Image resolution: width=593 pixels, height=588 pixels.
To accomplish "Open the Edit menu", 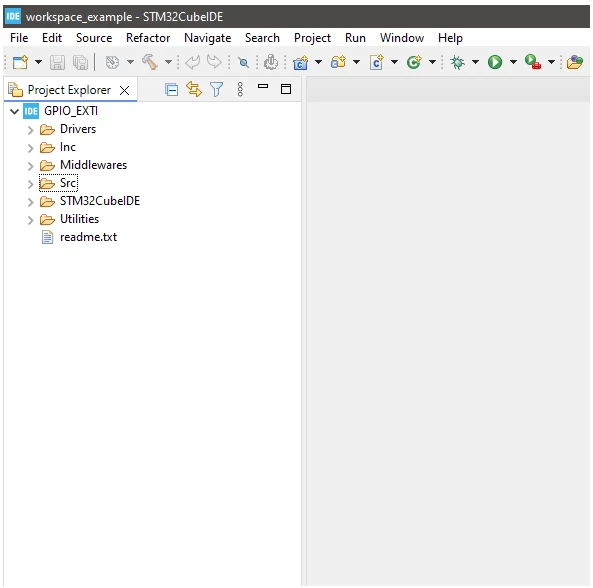I will (52, 38).
